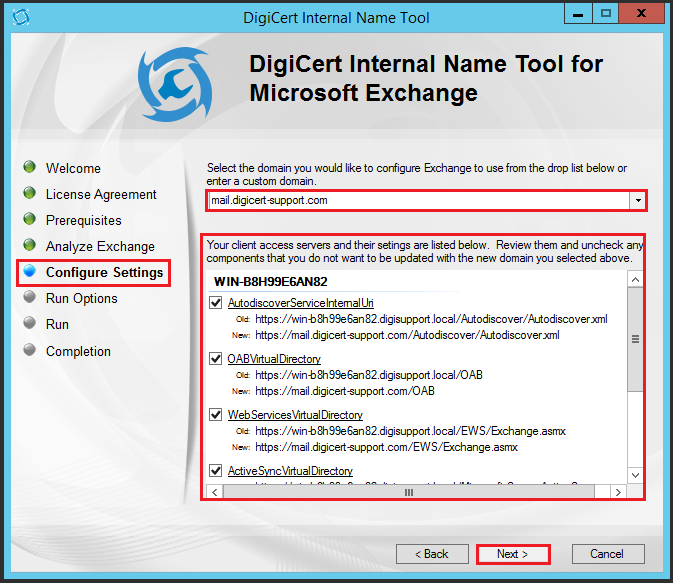
Task: Click the vertical scrollbar down arrow
Action: (634, 475)
